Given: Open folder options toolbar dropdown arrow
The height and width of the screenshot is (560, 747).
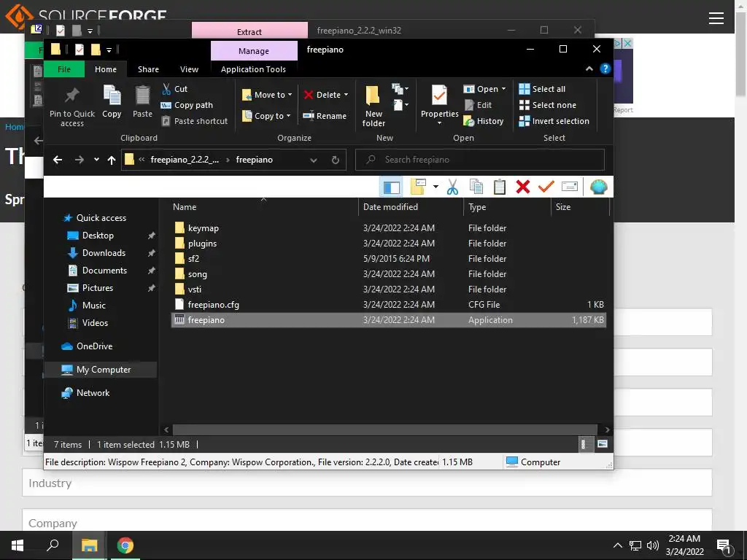Looking at the screenshot, I should coord(436,187).
